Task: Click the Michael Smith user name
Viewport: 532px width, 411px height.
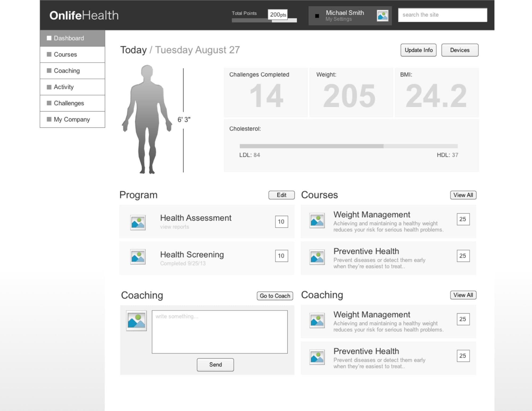Action: click(345, 13)
